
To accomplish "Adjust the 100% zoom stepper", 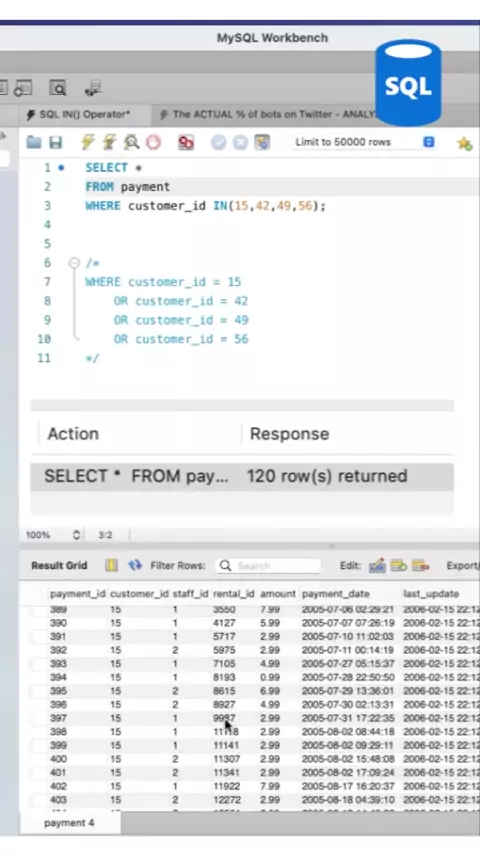I will coord(76,535).
